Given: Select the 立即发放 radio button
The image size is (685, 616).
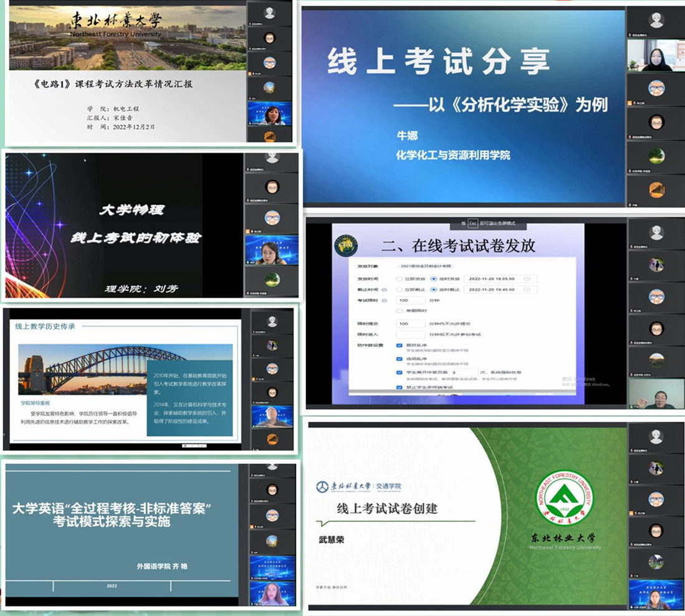Looking at the screenshot, I should (x=400, y=278).
